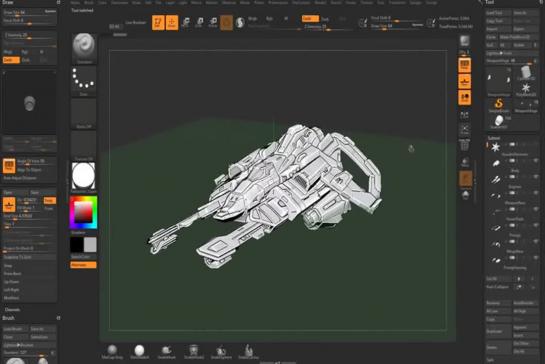Adjust the Draw Size slider in left panel
The image size is (545, 364).
pos(30,13)
